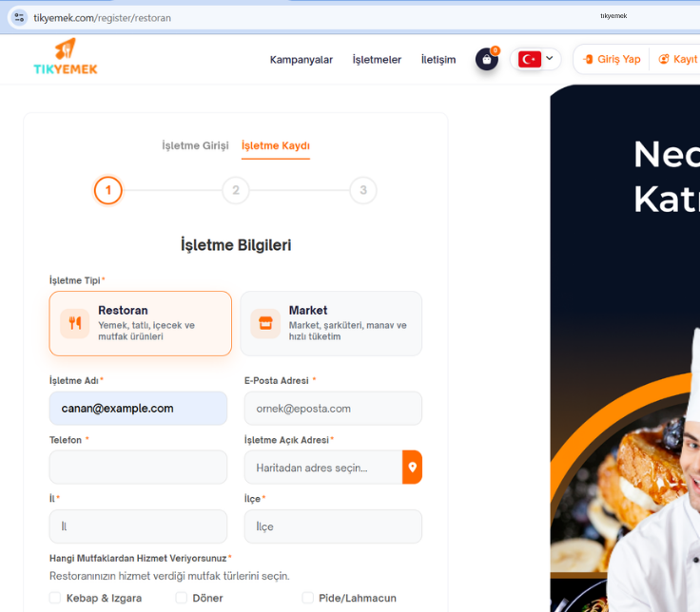The image size is (700, 612).
Task: Switch to İşletme Girişi tab
Action: (195, 145)
